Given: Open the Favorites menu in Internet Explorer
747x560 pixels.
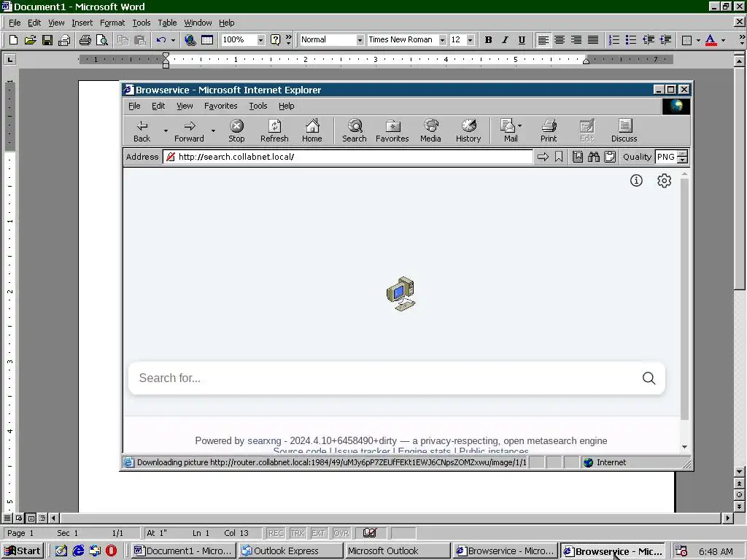Looking at the screenshot, I should tap(220, 106).
